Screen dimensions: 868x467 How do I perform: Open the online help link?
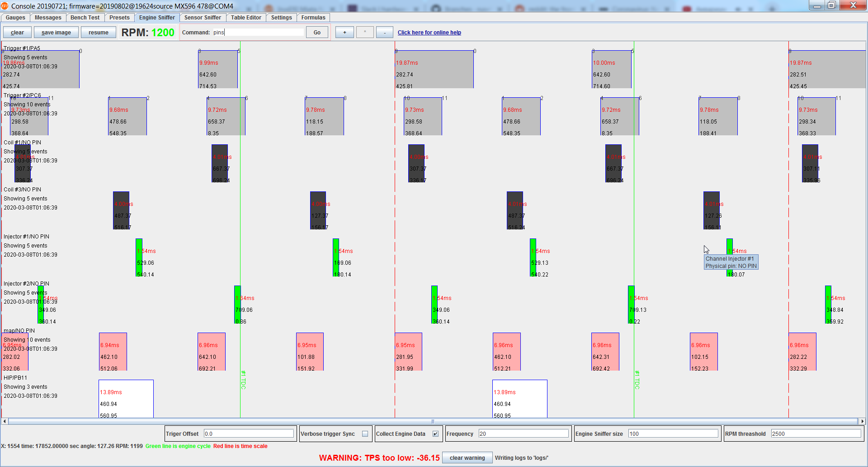coord(429,32)
